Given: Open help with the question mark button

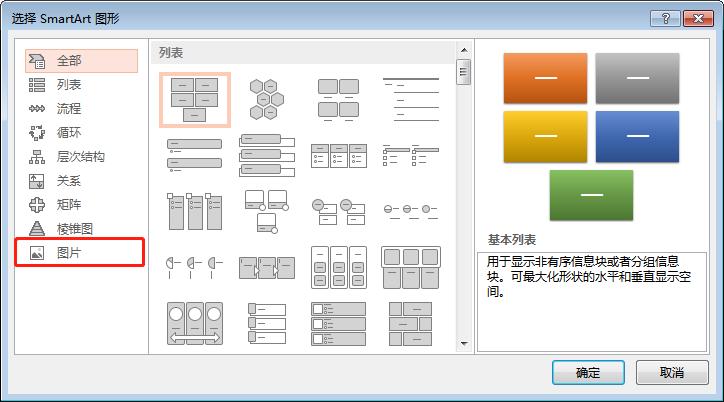Looking at the screenshot, I should (x=665, y=18).
